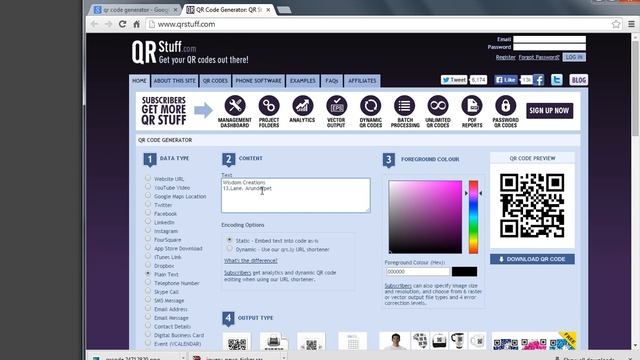Image resolution: width=640 pixels, height=360 pixels.
Task: Click the SIGN UP NOW button
Action: (549, 111)
